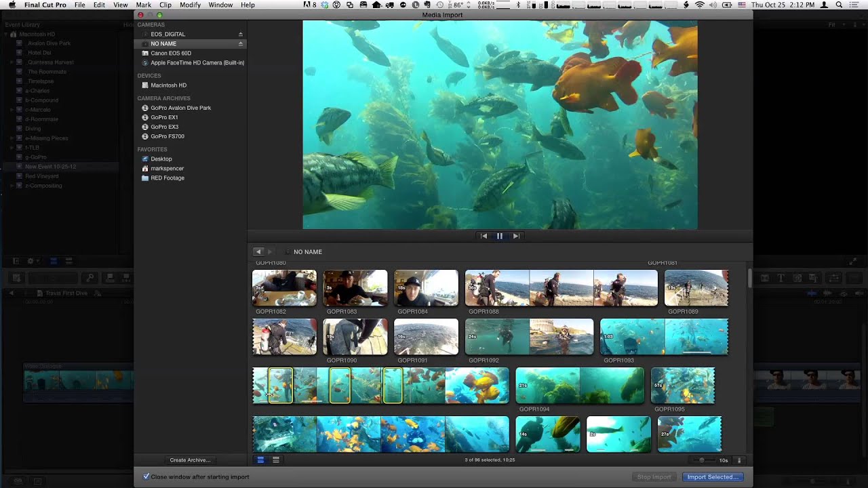Open the Mark menu
This screenshot has width=868, height=488.
point(144,5)
